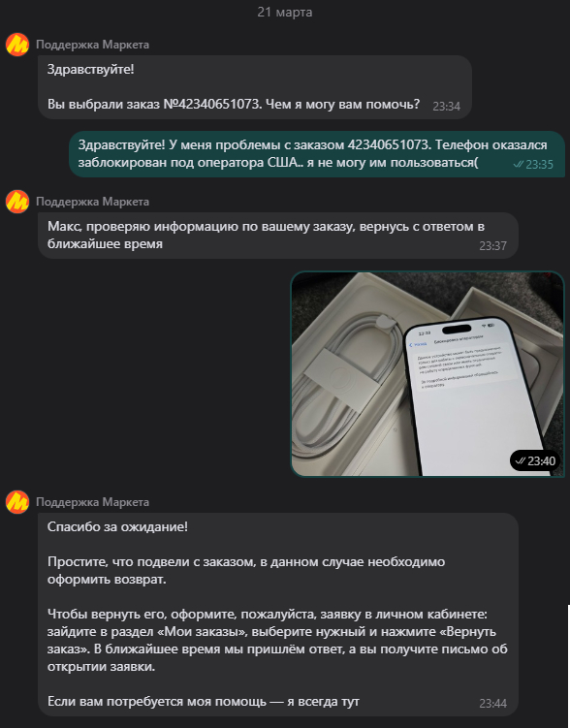Image resolution: width=570 pixels, height=728 pixels.
Task: Click the read checkmarks next to 23:35
Action: click(519, 165)
